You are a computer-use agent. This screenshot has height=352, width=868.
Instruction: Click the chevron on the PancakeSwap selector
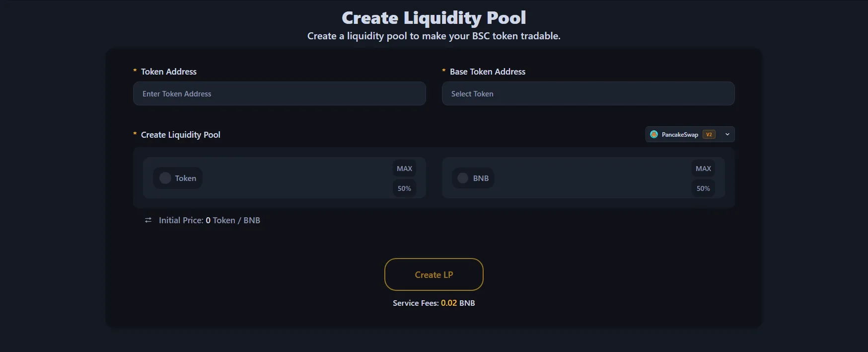726,134
